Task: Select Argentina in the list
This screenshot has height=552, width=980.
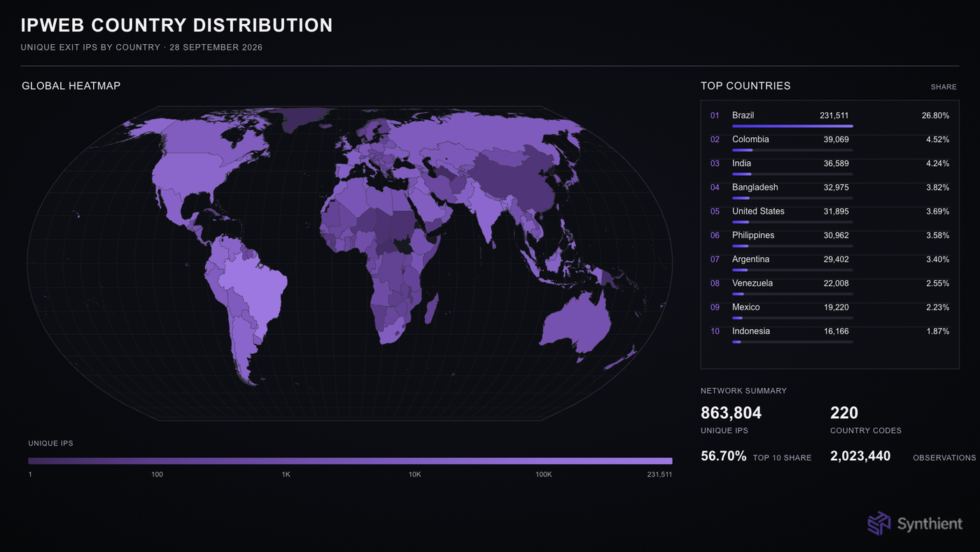Action: (750, 259)
